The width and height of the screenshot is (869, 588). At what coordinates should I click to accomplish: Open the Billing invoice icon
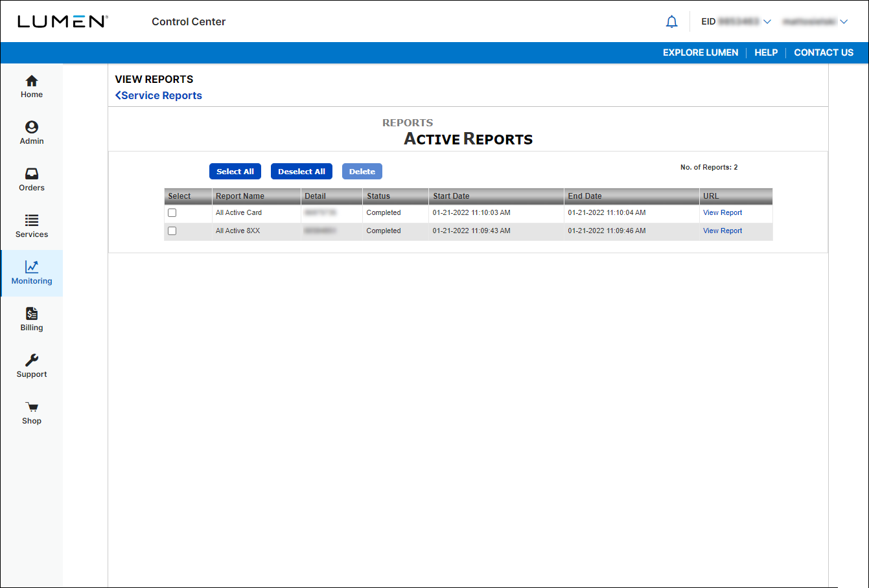tap(32, 313)
